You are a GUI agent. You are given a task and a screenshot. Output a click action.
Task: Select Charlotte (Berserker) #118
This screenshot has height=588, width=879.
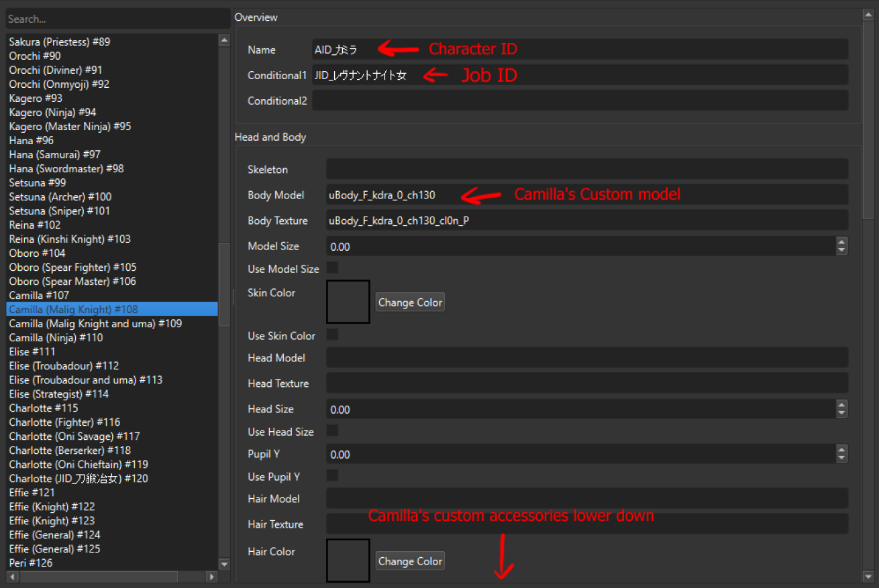[112, 450]
